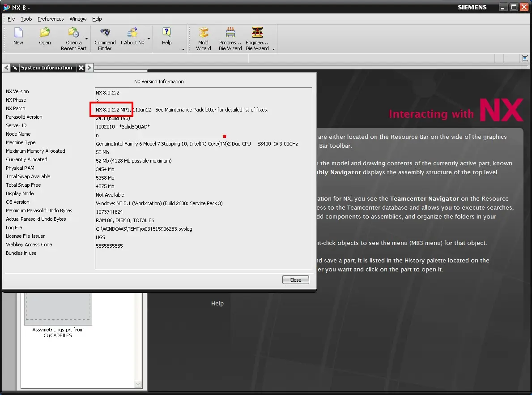This screenshot has width=532, height=395.
Task: Click the history palette scroll down arrow
Action: [x=138, y=384]
